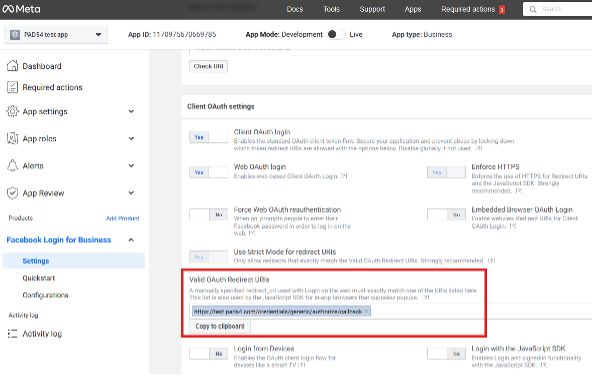This screenshot has height=376, width=592.
Task: Open the Dashboard home icon
Action: pos(12,66)
